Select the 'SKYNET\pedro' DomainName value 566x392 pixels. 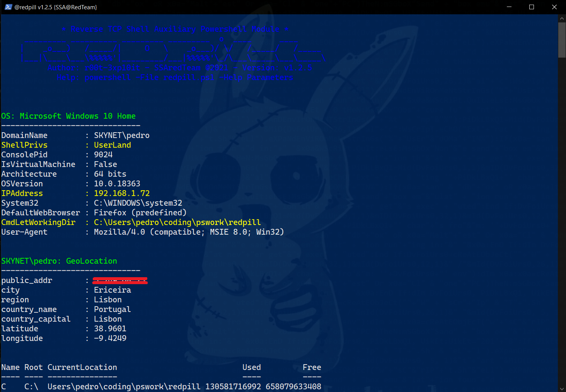tap(122, 135)
